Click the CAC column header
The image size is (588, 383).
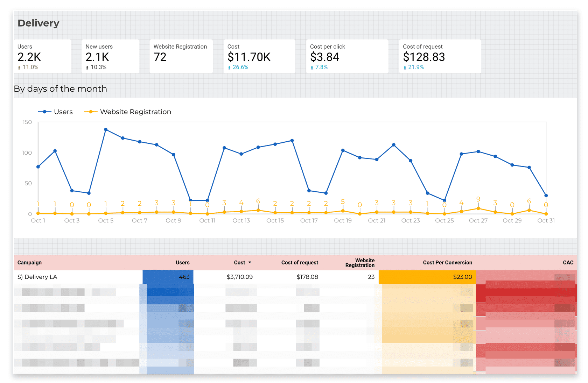pos(568,263)
